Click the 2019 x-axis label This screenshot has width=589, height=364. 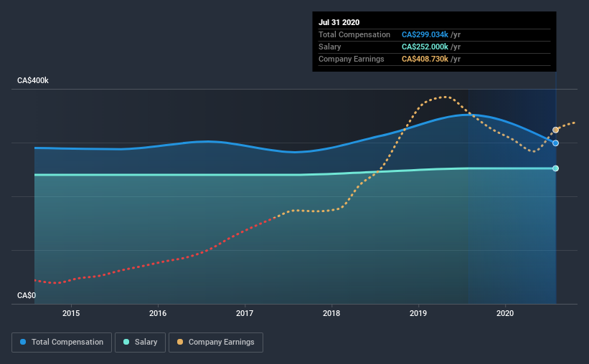pyautogui.click(x=418, y=313)
